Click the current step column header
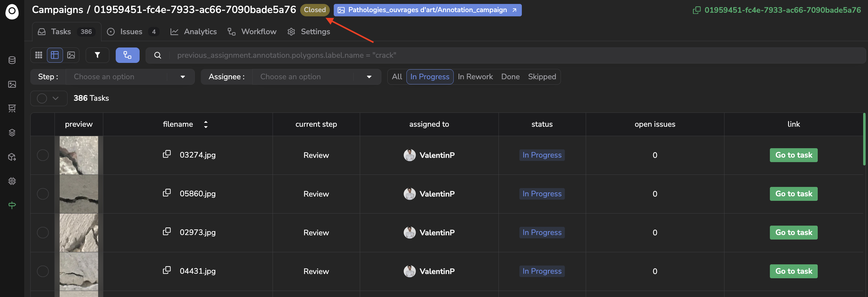 tap(316, 124)
